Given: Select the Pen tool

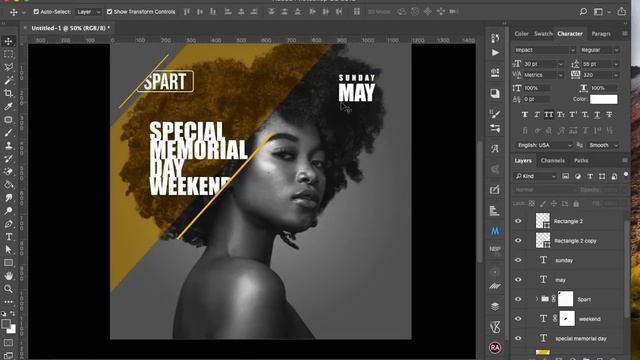Looking at the screenshot, I should (x=8, y=224).
